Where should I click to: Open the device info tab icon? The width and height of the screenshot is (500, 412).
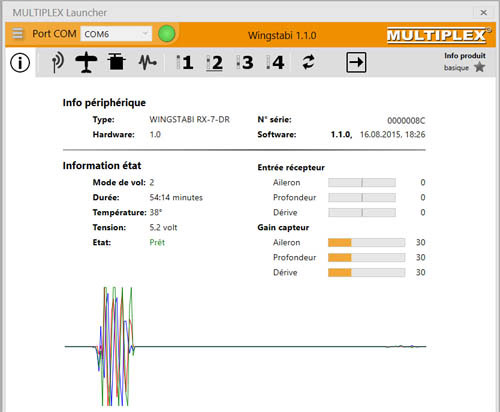(x=20, y=62)
